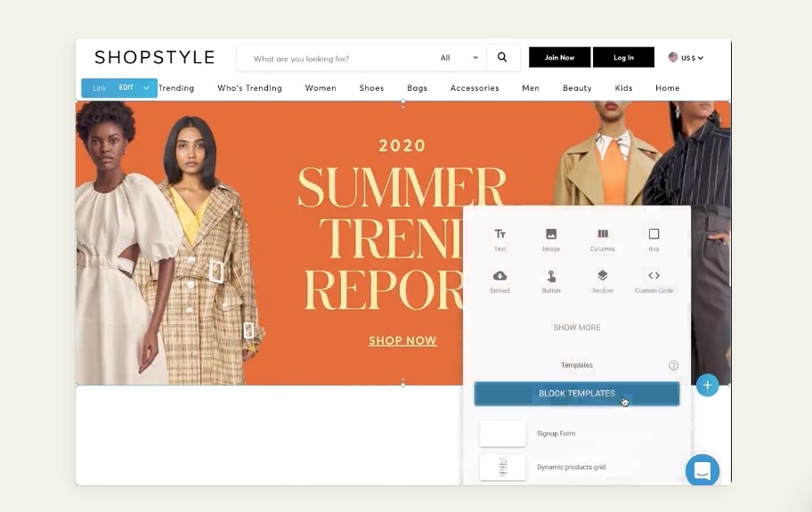Select the Signup Form template thumbnail
812x512 pixels.
[x=502, y=434]
